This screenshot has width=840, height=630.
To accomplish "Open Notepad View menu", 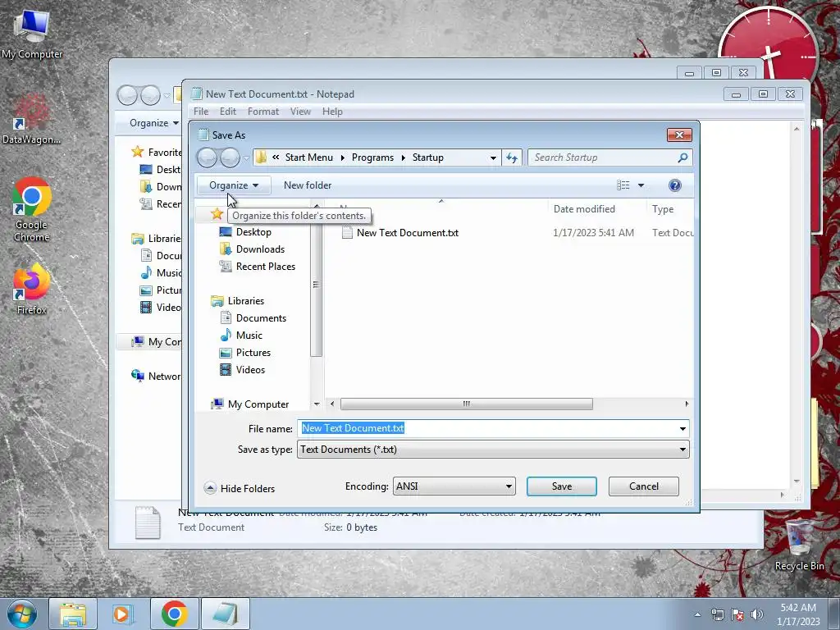I will pyautogui.click(x=300, y=112).
